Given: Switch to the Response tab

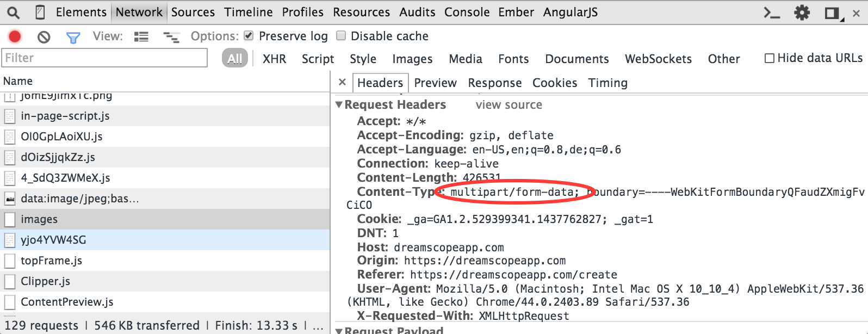Looking at the screenshot, I should [494, 83].
